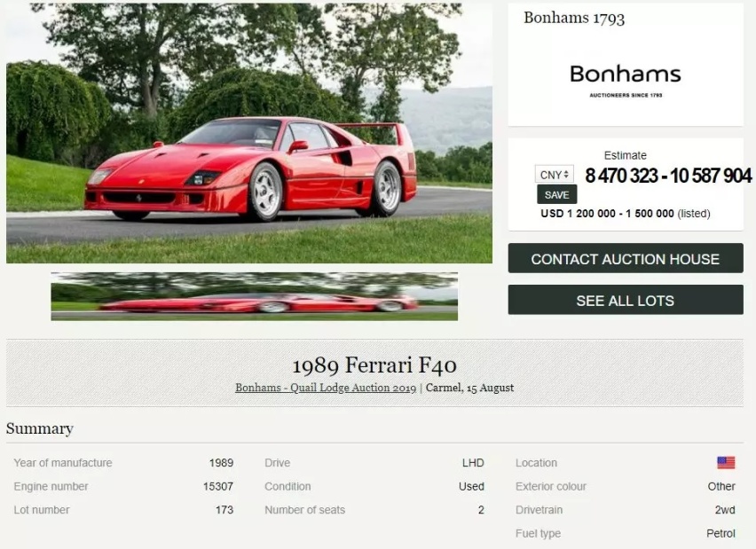The width and height of the screenshot is (756, 549).
Task: Click the CNY estimate price range
Action: (668, 176)
